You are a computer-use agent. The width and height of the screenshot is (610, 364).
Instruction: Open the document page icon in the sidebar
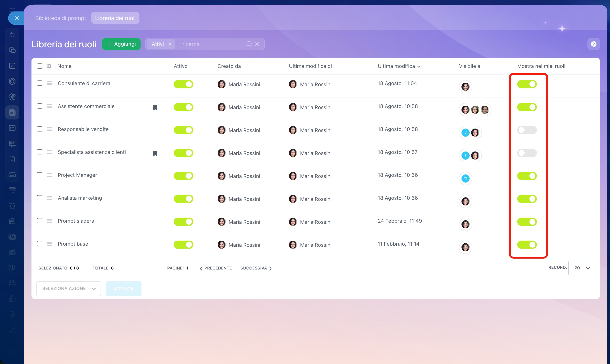12,159
